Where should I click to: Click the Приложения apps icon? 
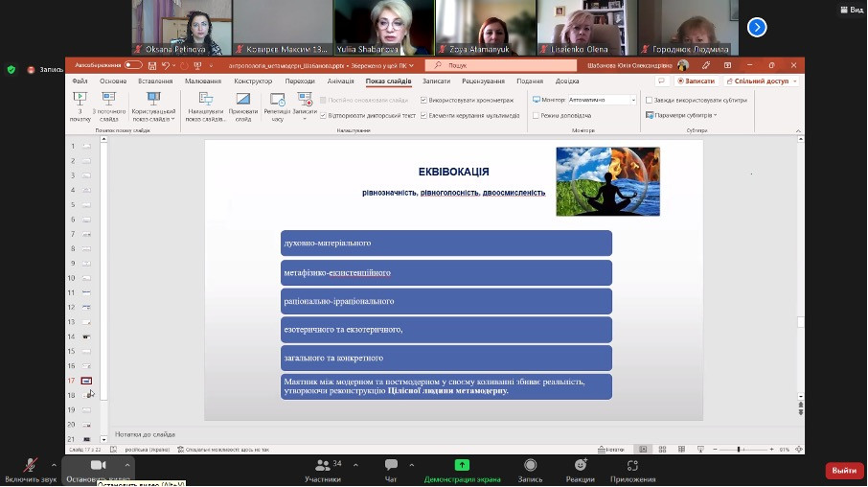click(x=632, y=464)
